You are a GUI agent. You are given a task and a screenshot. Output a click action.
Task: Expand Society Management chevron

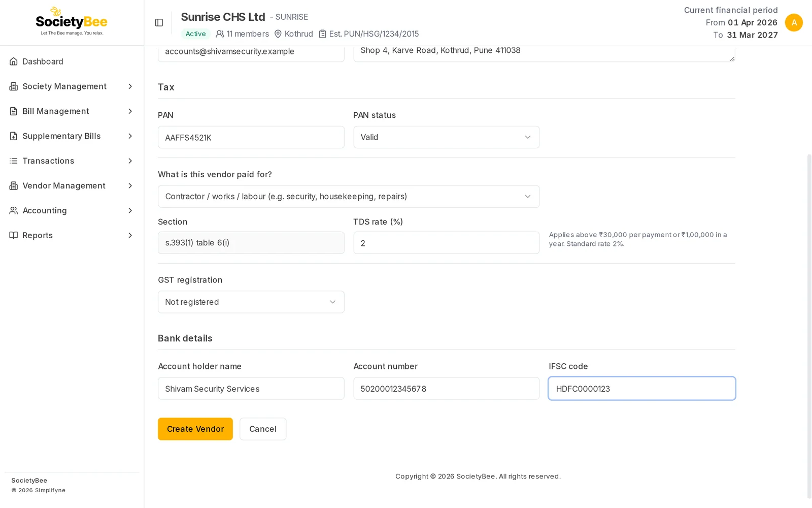pos(130,86)
